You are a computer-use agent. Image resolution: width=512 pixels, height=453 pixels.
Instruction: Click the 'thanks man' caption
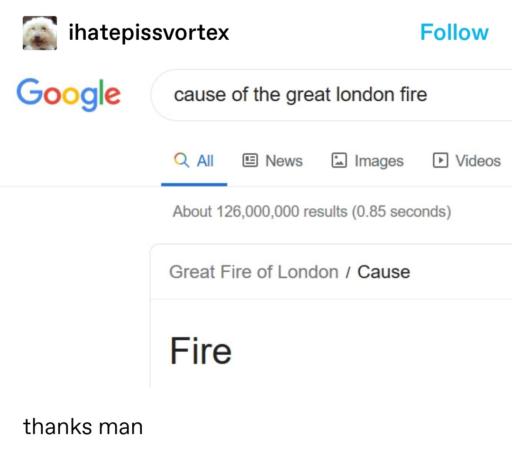point(83,427)
